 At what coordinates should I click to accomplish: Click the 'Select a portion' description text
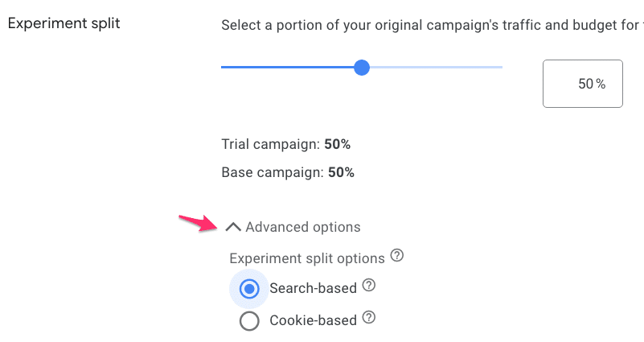pyautogui.click(x=433, y=25)
